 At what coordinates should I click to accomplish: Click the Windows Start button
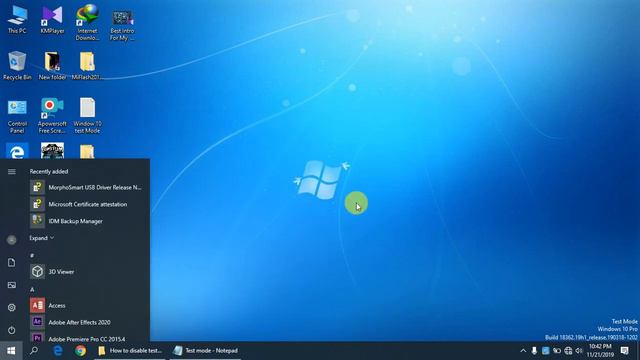(x=11, y=351)
